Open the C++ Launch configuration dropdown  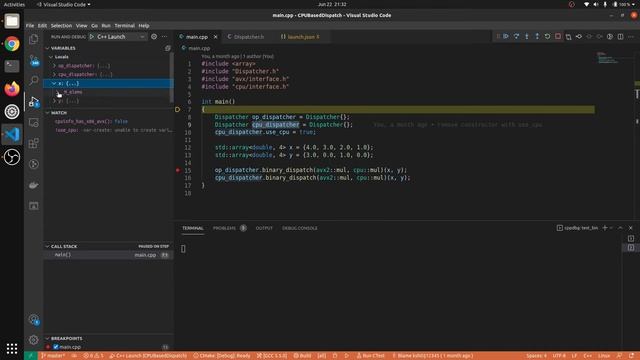[121, 37]
